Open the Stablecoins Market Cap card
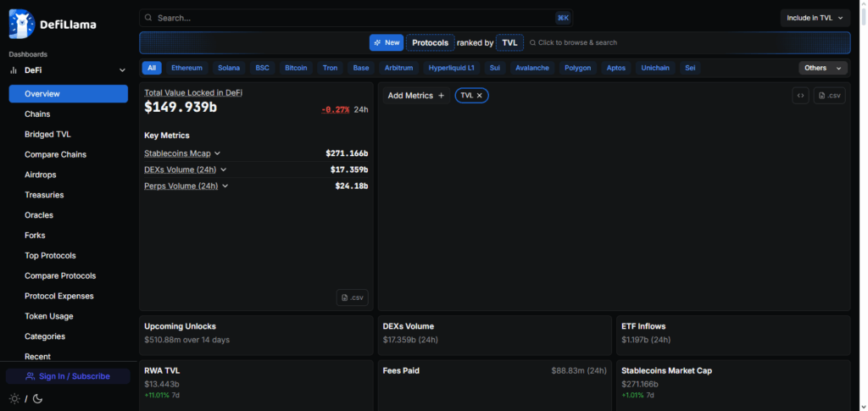 pos(733,386)
